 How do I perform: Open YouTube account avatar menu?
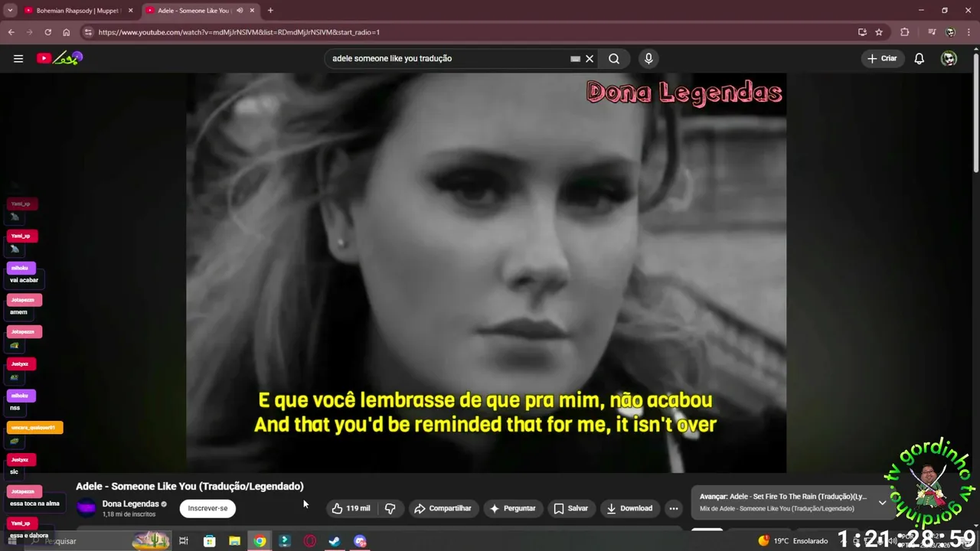point(949,58)
